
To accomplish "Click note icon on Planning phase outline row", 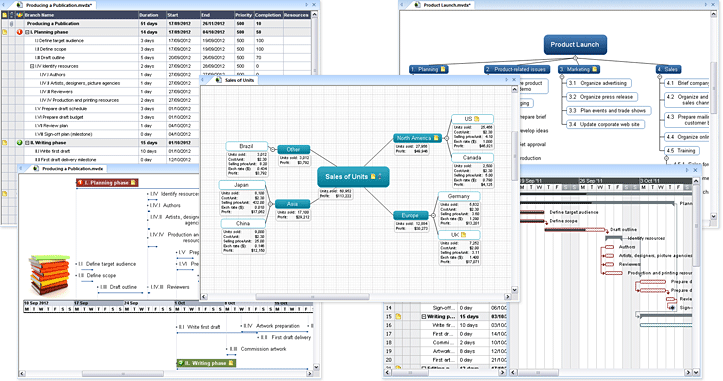I will [x=5, y=32].
